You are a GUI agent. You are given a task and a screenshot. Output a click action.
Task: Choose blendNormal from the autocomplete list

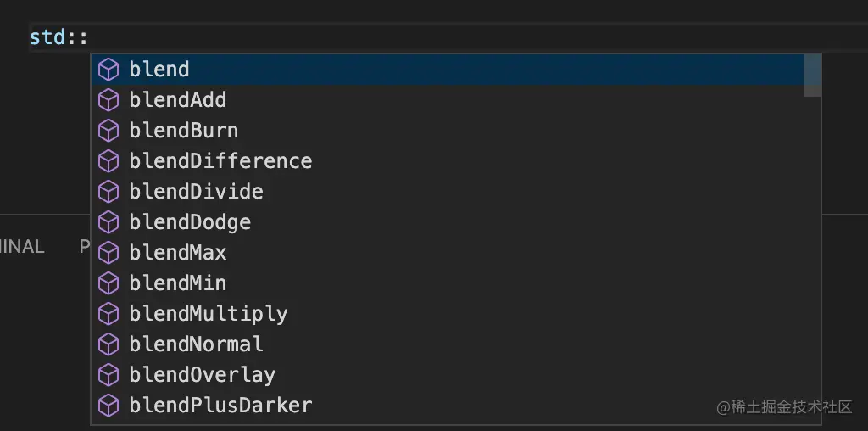(x=448, y=344)
